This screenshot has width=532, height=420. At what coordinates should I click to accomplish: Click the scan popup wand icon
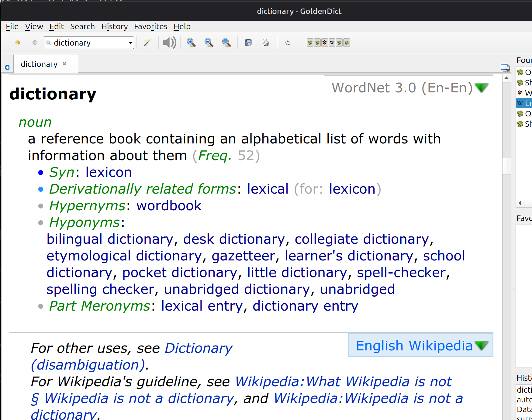click(x=147, y=43)
